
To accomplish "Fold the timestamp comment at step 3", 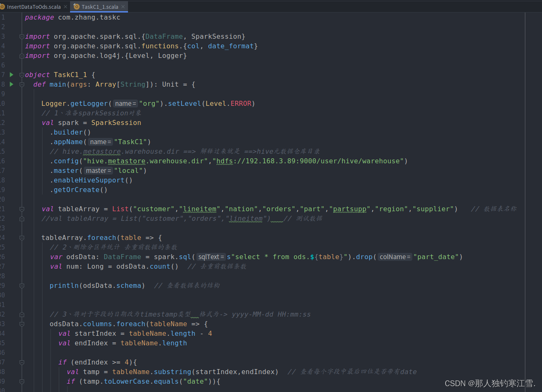I will click(x=22, y=315).
